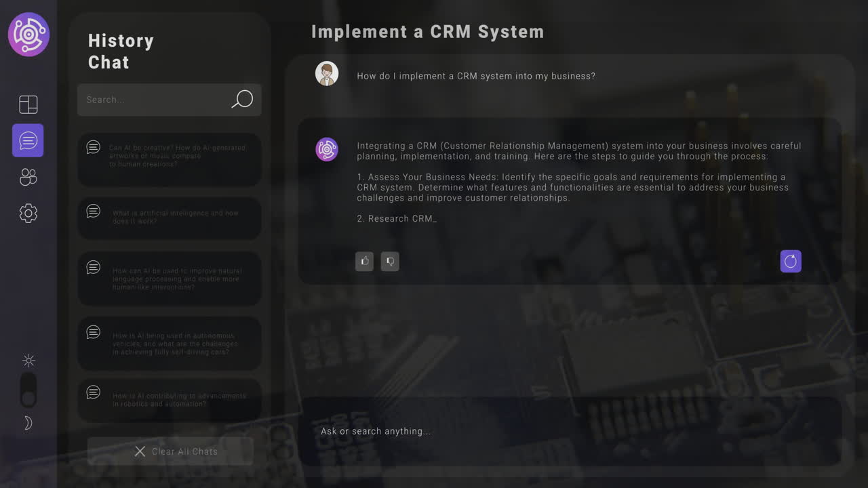Screen dimensions: 868x488
Task: Open the Chat panel in the sidebar
Action: click(x=27, y=140)
